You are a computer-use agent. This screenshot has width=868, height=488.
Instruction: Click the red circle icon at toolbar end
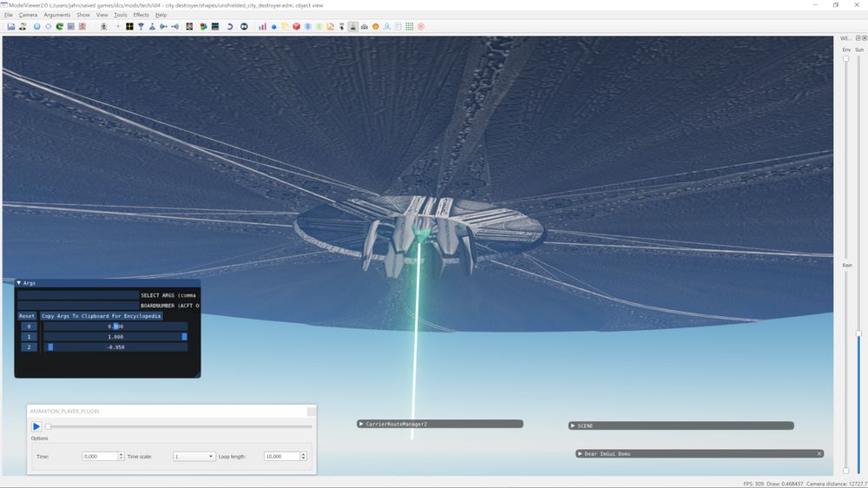[421, 27]
